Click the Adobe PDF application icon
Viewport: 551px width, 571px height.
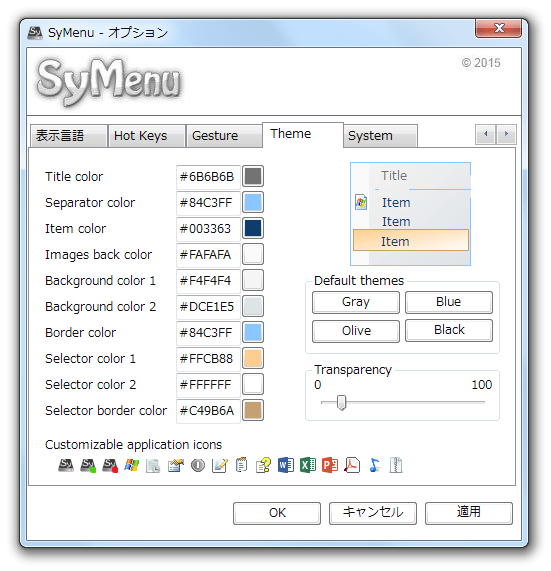click(352, 465)
